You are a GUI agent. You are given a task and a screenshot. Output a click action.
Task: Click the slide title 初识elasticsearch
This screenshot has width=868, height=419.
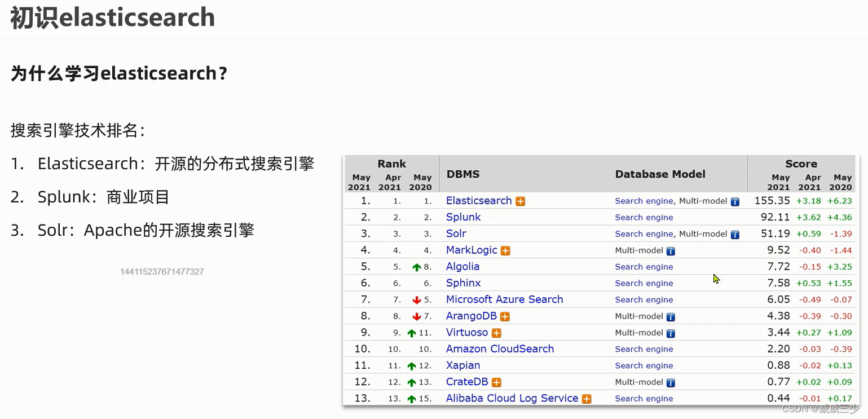click(x=113, y=18)
